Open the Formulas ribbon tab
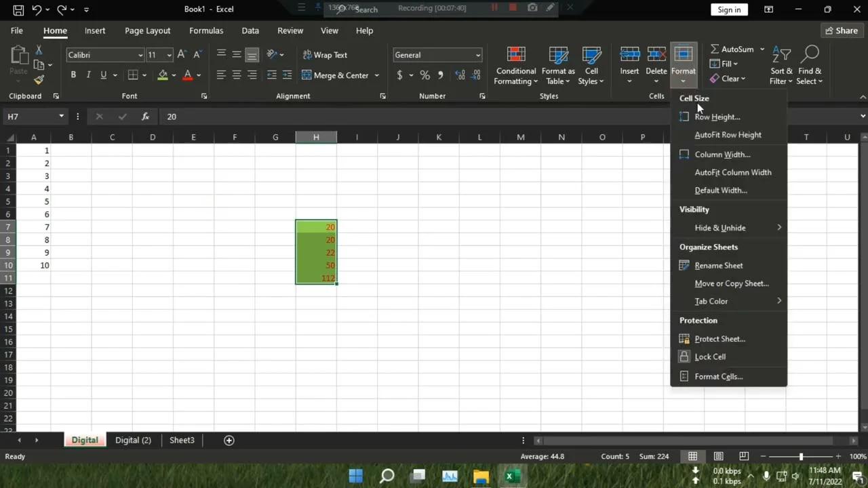 206,30
